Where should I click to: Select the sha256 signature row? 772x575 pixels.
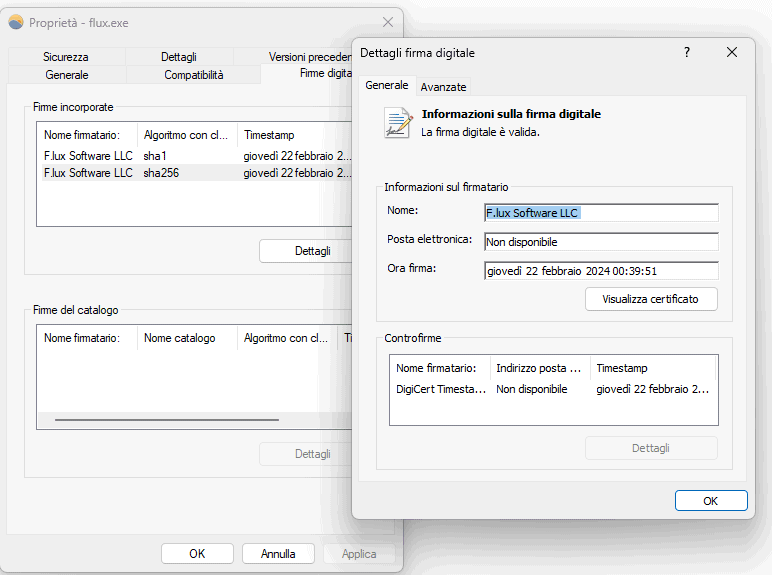point(197,173)
